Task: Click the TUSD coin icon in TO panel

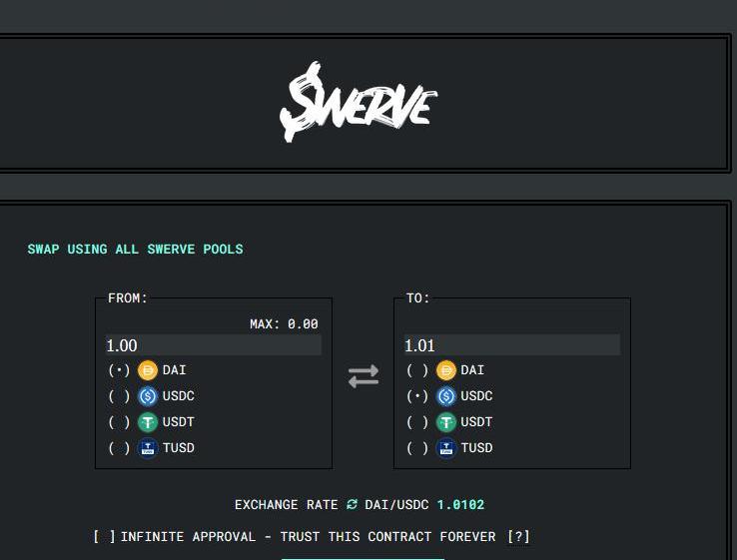Action: (446, 448)
